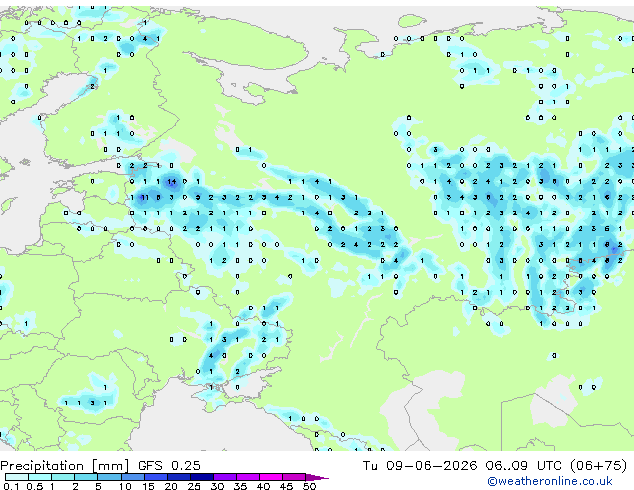The width and height of the screenshot is (634, 490).
Task: Click the '(06+75)' forecast offset text
Action: (x=599, y=466)
